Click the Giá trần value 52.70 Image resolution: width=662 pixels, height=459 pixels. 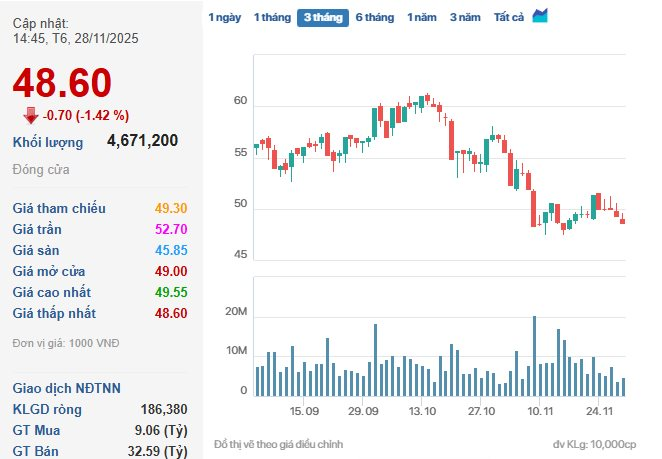click(x=170, y=229)
